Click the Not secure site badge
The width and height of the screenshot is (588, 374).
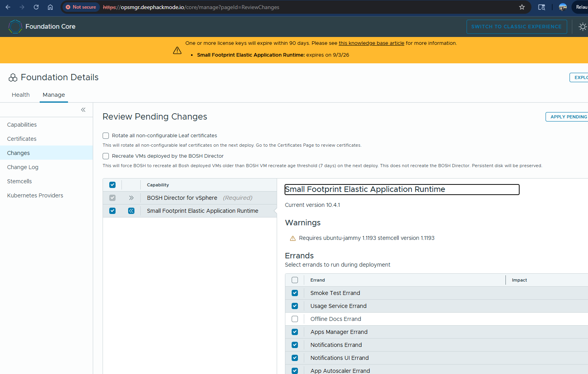point(81,7)
